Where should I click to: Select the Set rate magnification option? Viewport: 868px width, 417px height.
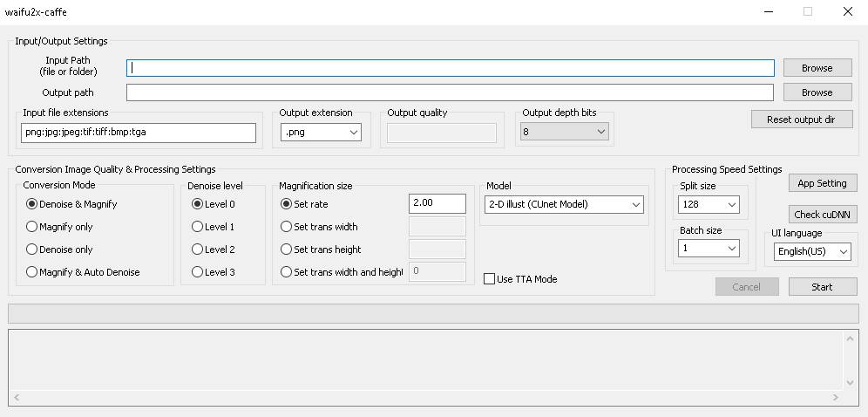[304, 204]
